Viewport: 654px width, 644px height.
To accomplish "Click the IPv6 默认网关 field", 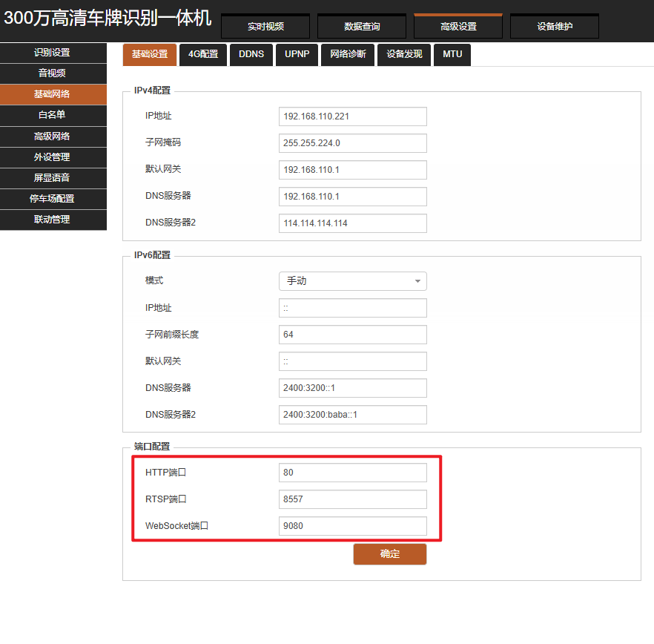I will (x=353, y=361).
